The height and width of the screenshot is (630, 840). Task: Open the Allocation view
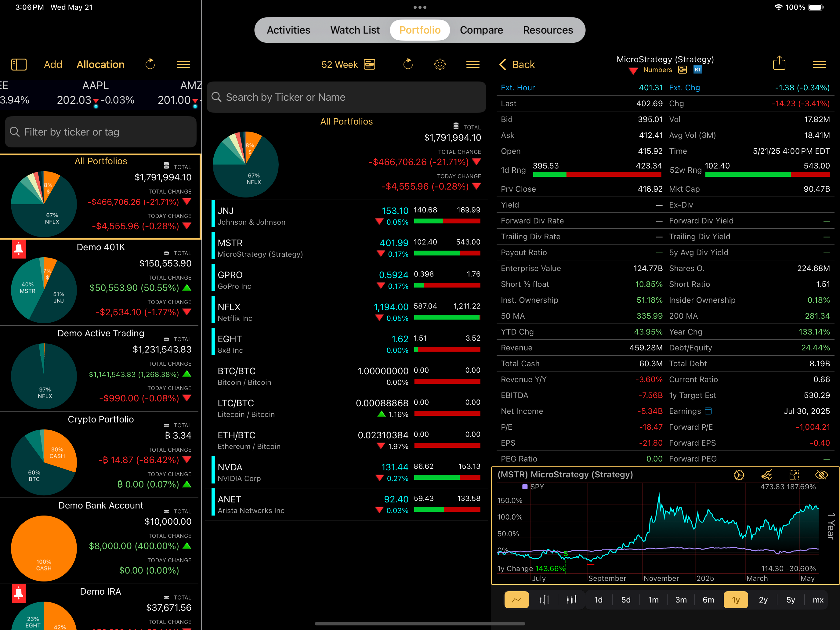[x=101, y=65]
